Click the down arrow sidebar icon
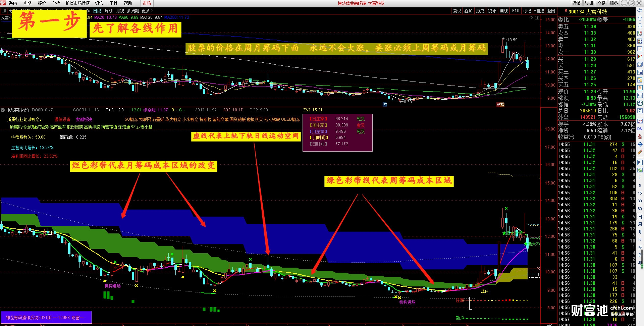 click(x=640, y=26)
